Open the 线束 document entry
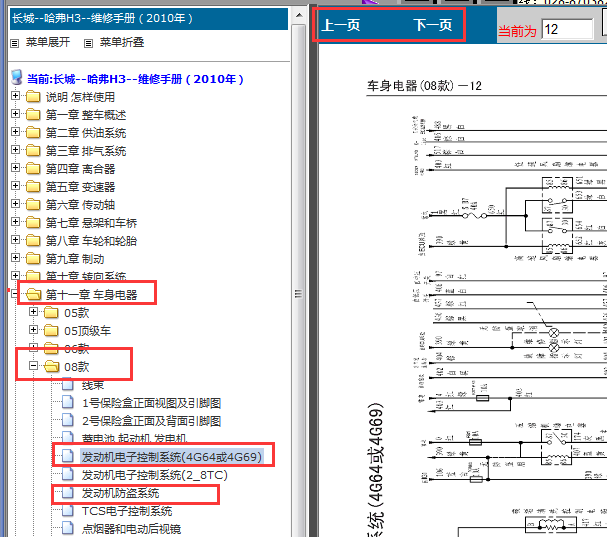Image resolution: width=607 pixels, height=537 pixels. pos(93,385)
